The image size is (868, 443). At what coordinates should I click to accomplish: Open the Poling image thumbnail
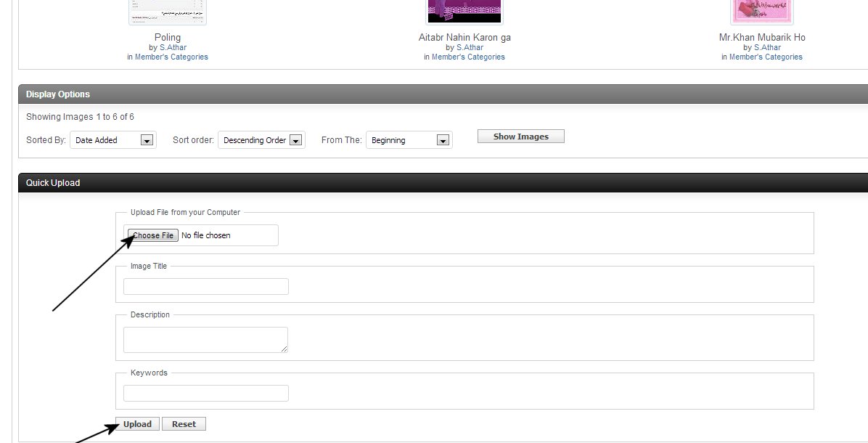tap(168, 12)
